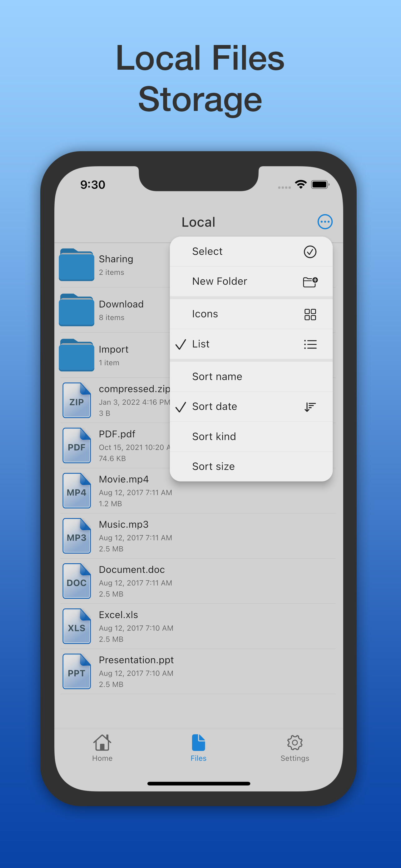Screen dimensions: 401x868
Task: Click the sort descending arrow icon
Action: [x=310, y=407]
